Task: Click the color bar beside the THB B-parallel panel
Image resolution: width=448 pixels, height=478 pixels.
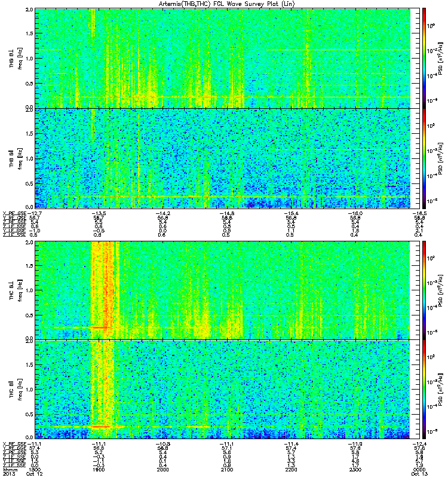Action: 424,158
